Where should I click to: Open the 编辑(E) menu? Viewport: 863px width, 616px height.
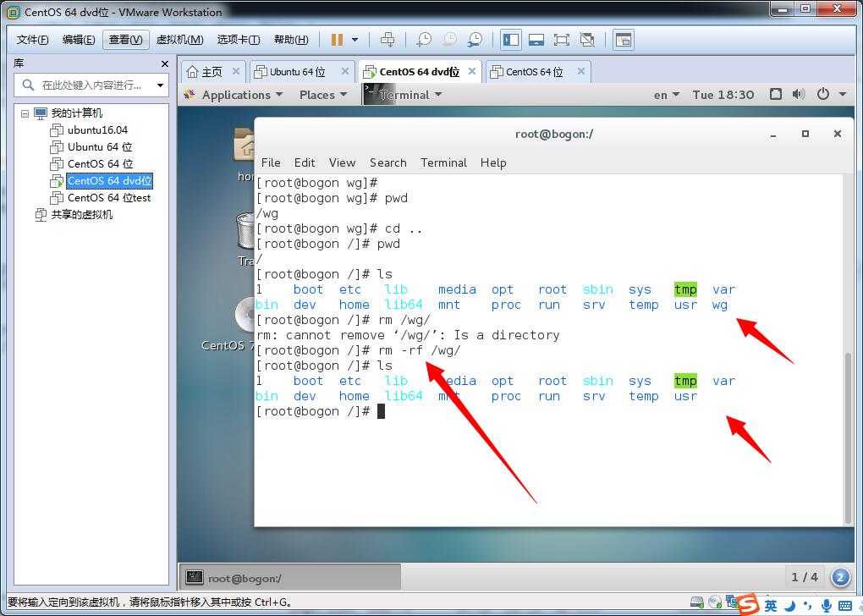click(79, 40)
